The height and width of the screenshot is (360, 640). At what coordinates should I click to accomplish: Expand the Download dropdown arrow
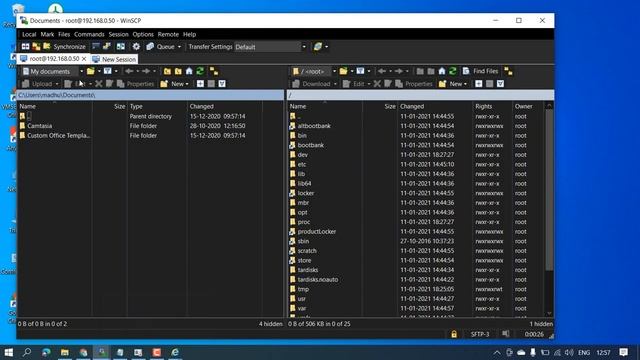tap(335, 84)
